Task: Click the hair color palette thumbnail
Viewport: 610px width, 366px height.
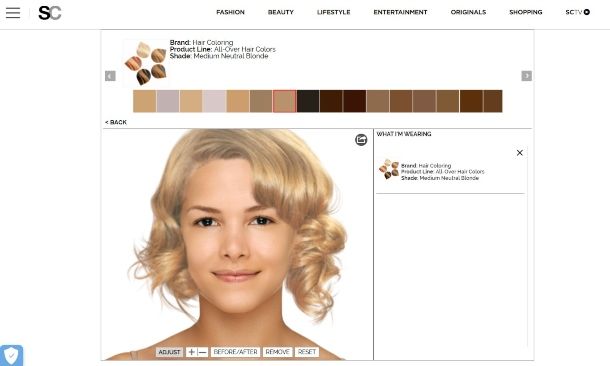Action: 145,63
